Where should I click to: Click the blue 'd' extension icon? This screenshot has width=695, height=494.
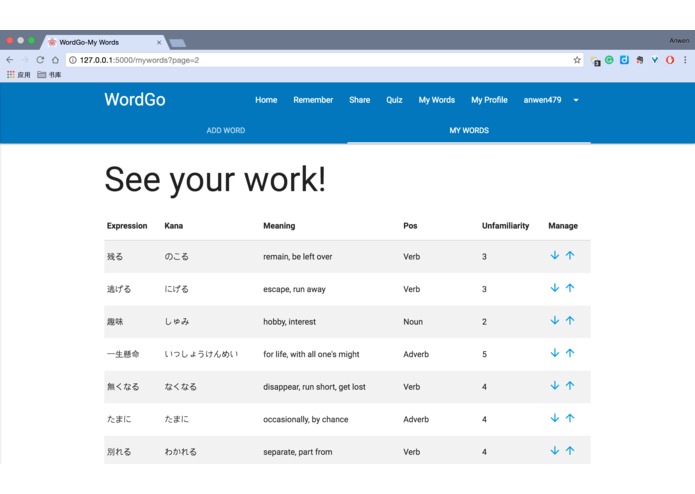click(624, 60)
